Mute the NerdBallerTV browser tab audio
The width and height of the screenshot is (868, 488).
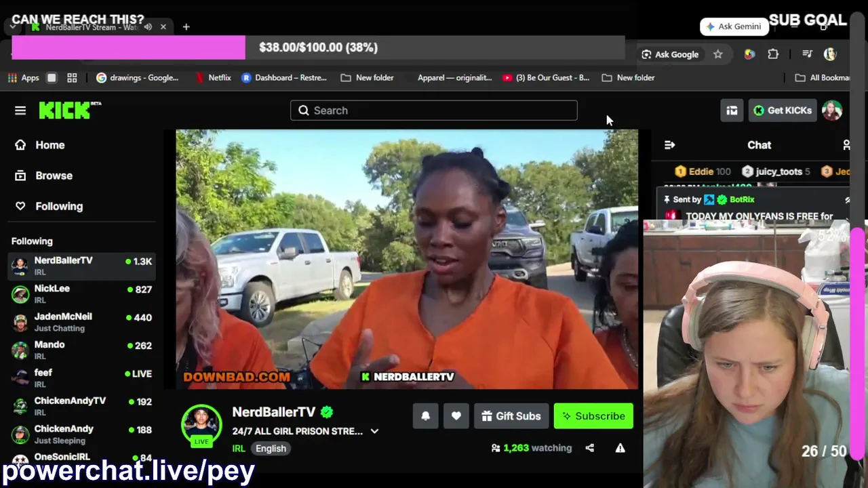tap(148, 27)
